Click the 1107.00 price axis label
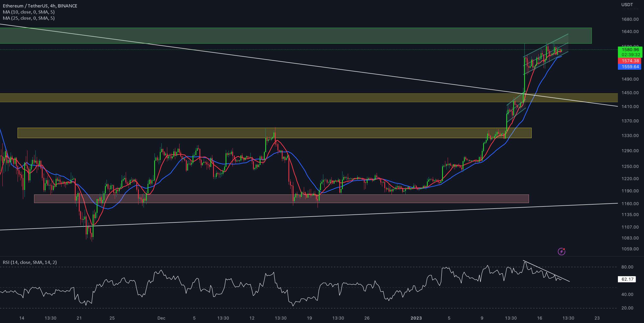The height and width of the screenshot is (323, 644). coord(630,227)
